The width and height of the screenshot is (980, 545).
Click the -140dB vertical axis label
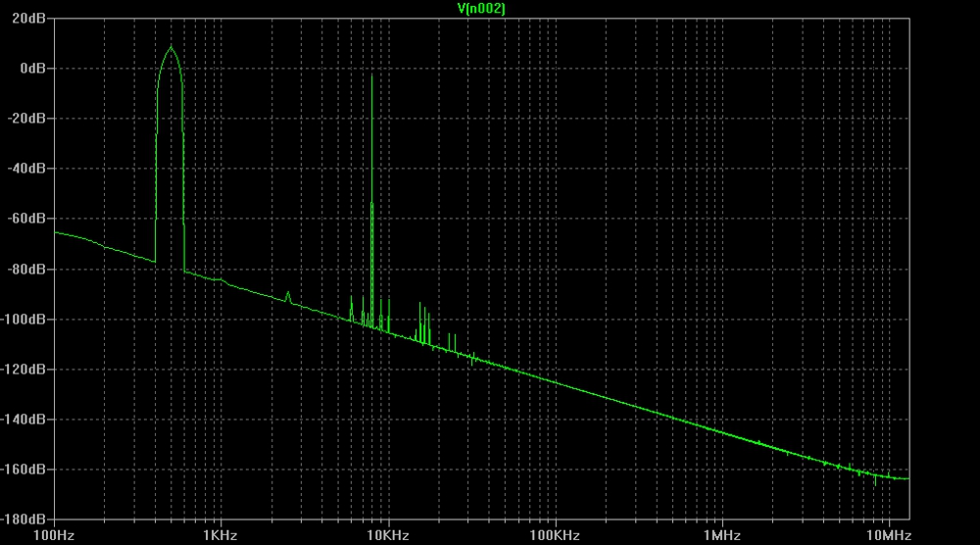pos(27,420)
